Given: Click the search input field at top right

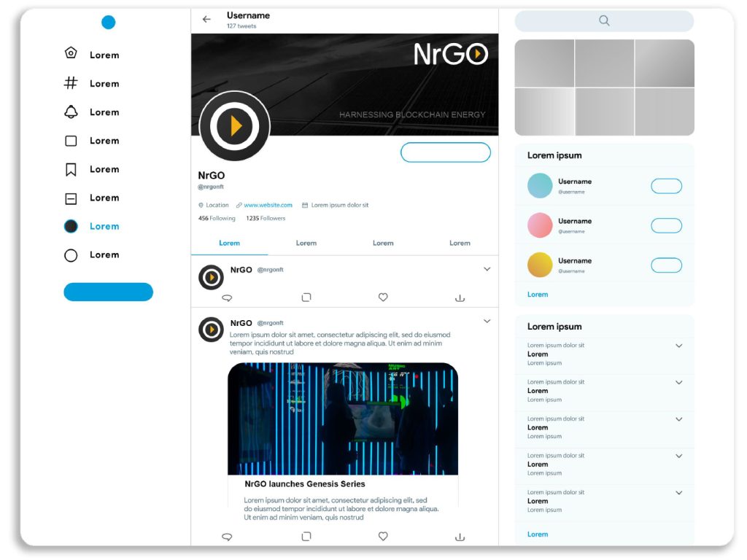Looking at the screenshot, I should point(603,21).
